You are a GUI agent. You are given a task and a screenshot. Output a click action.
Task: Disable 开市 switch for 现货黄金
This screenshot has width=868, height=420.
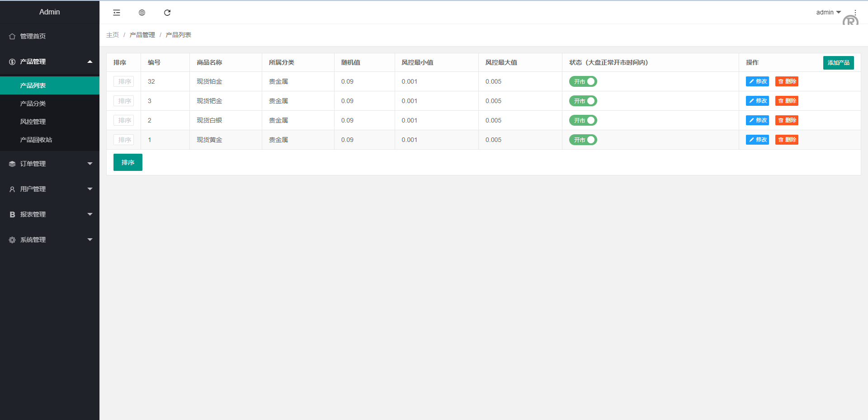coord(583,140)
